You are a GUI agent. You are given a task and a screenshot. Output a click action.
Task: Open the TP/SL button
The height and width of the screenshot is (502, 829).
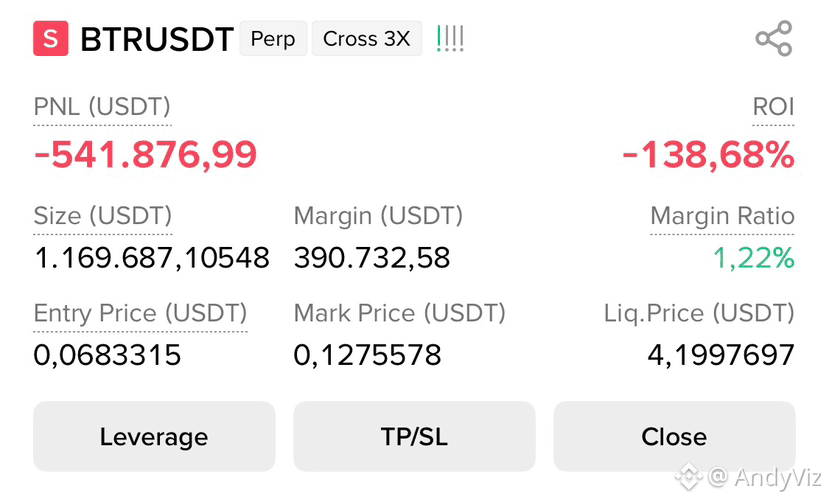click(414, 436)
